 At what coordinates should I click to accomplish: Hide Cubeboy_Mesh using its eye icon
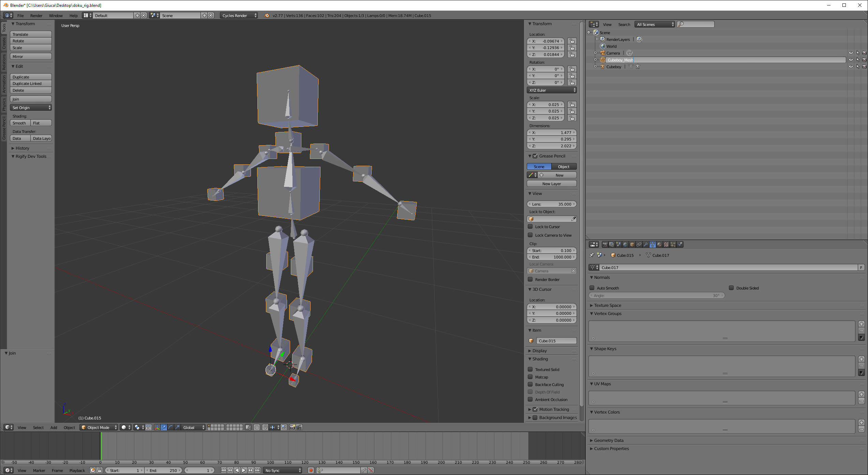point(851,60)
